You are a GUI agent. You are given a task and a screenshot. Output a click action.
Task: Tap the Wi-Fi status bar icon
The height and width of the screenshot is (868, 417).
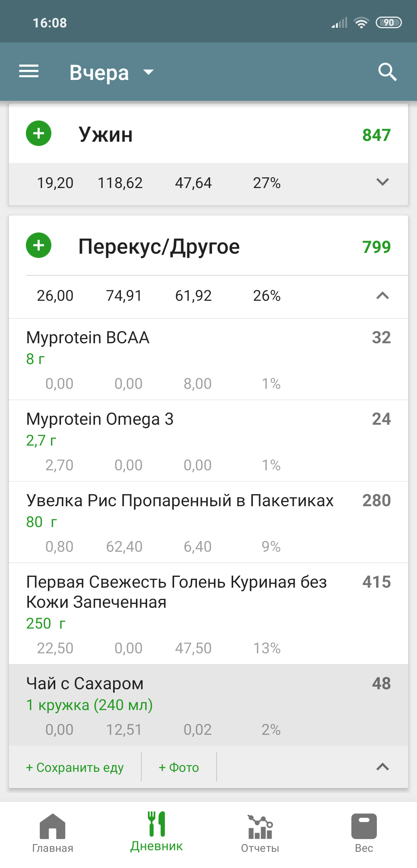tap(361, 23)
